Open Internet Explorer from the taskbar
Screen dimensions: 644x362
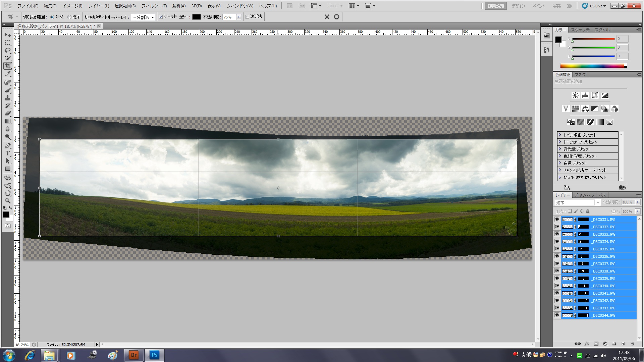[30, 355]
